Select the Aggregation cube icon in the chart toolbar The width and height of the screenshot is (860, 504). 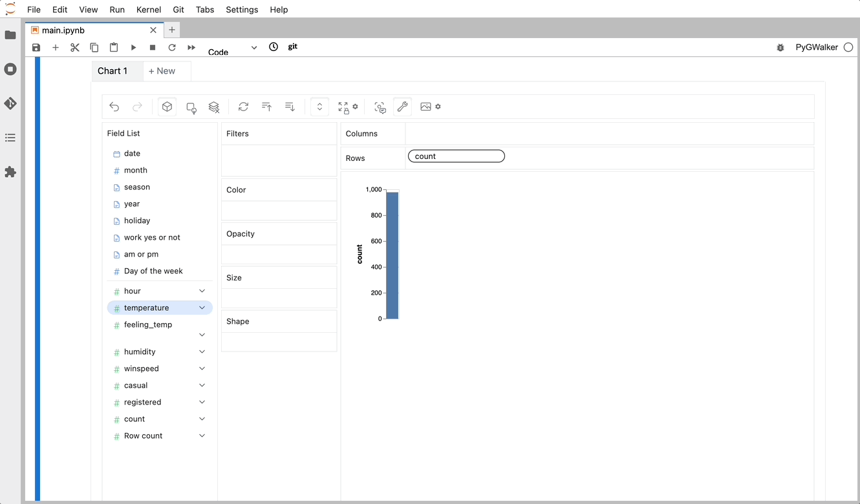click(167, 107)
